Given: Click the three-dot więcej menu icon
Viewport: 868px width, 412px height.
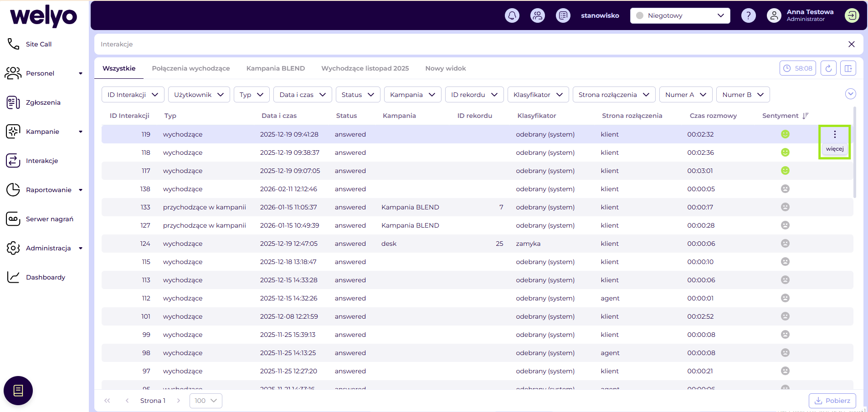Looking at the screenshot, I should click(835, 134).
